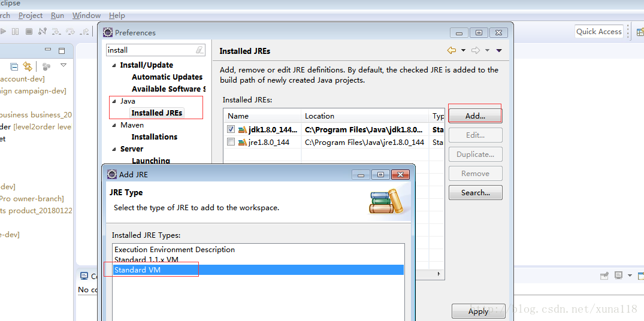Click the Resume debug toolbar icon
The width and height of the screenshot is (644, 321).
pyautogui.click(x=3, y=31)
